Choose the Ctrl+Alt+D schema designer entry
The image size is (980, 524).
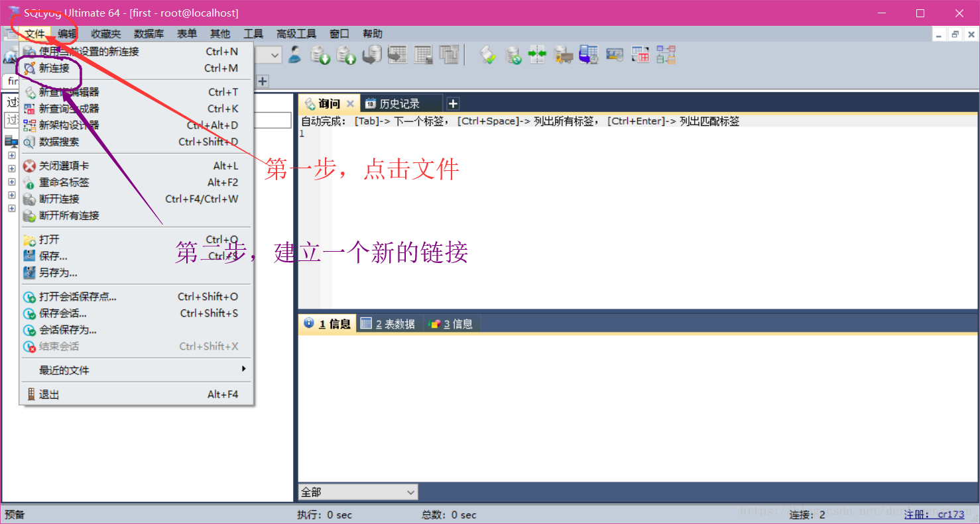137,125
